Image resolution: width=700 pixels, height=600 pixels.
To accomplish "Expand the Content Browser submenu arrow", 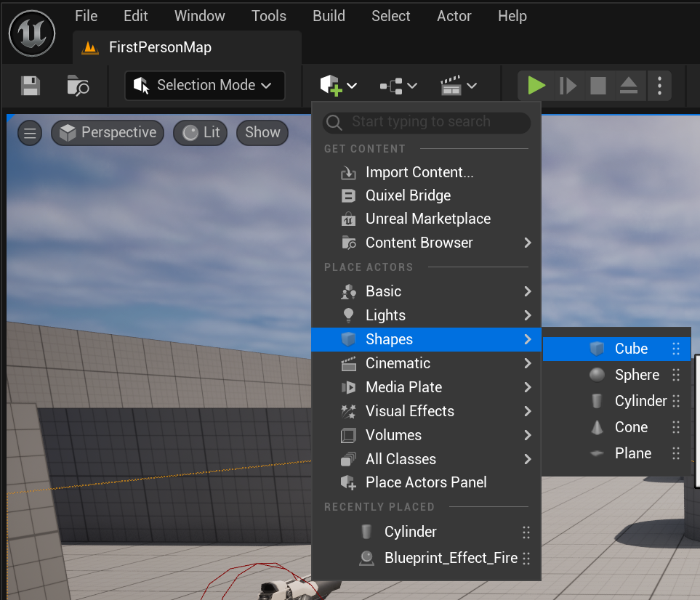I will point(528,243).
